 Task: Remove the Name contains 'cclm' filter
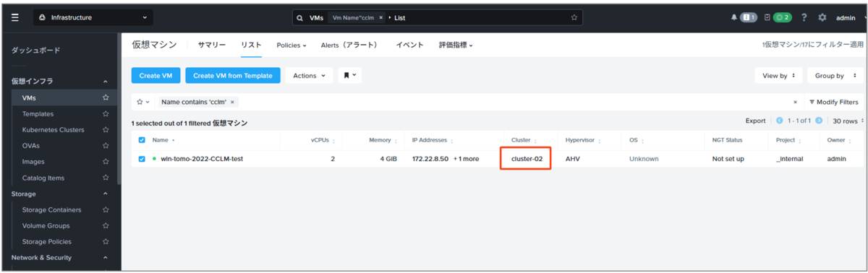[x=232, y=102]
